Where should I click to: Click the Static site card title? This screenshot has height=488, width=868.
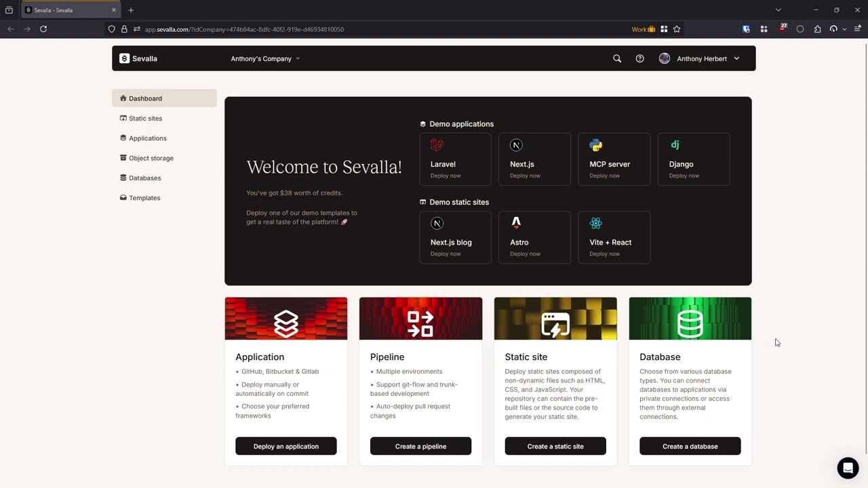tap(526, 357)
